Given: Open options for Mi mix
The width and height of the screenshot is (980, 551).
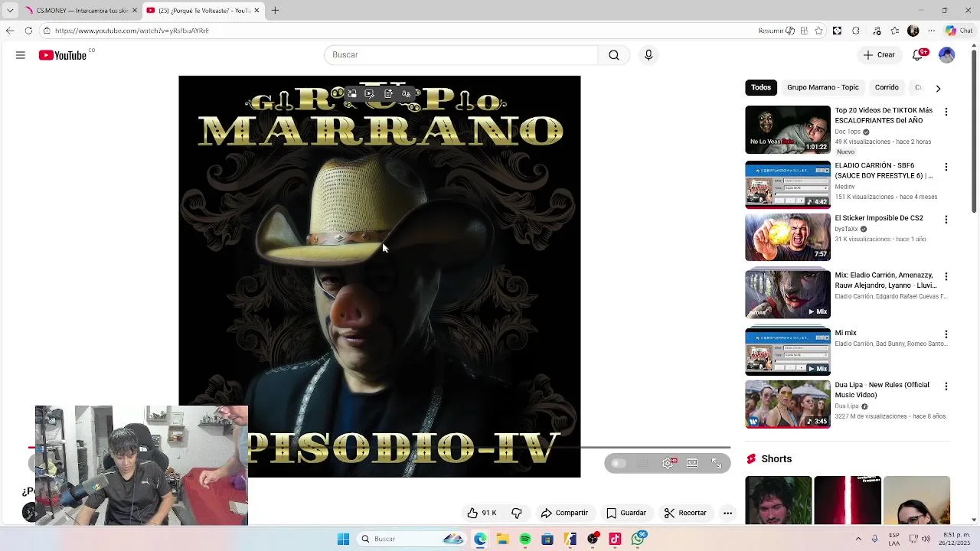Looking at the screenshot, I should coord(946,334).
